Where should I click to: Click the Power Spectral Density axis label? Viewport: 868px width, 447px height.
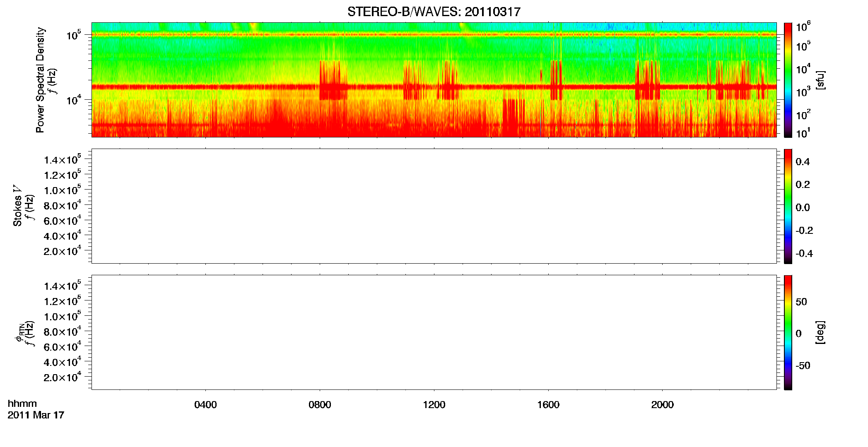point(40,80)
